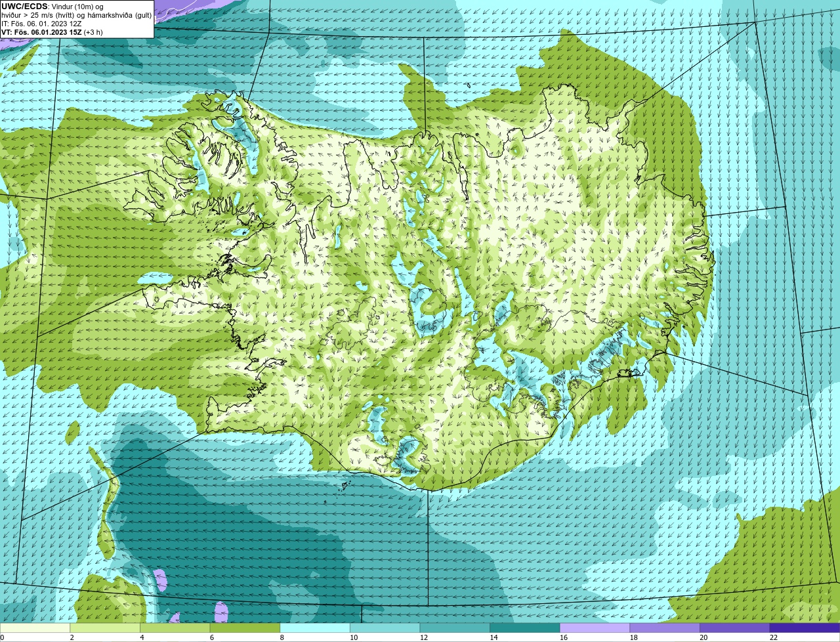This screenshot has height=642, width=840.
Task: Click the 'VT: Fös. 06.01.2023 15Z (+3 h)' line
Action: 52,32
